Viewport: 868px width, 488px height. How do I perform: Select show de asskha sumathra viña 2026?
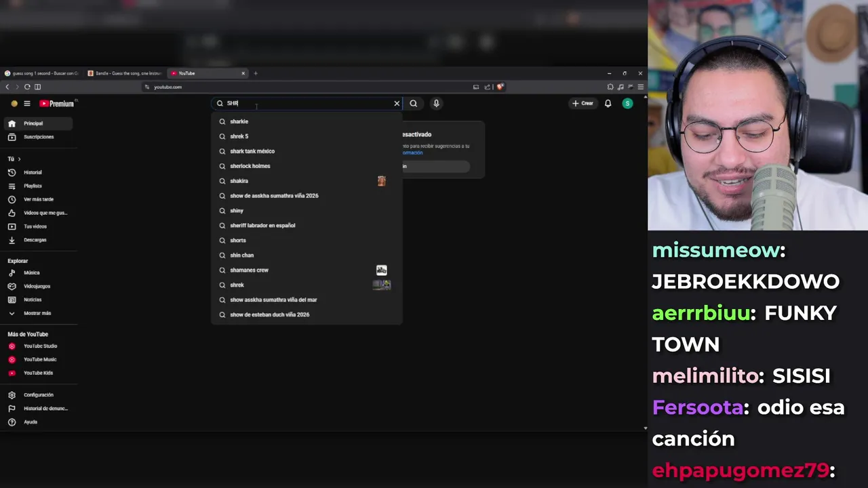pyautogui.click(x=307, y=196)
